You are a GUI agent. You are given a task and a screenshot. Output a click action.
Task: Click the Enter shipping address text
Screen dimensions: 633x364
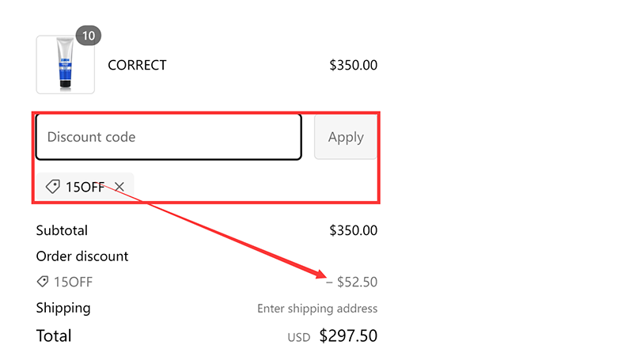click(x=317, y=309)
